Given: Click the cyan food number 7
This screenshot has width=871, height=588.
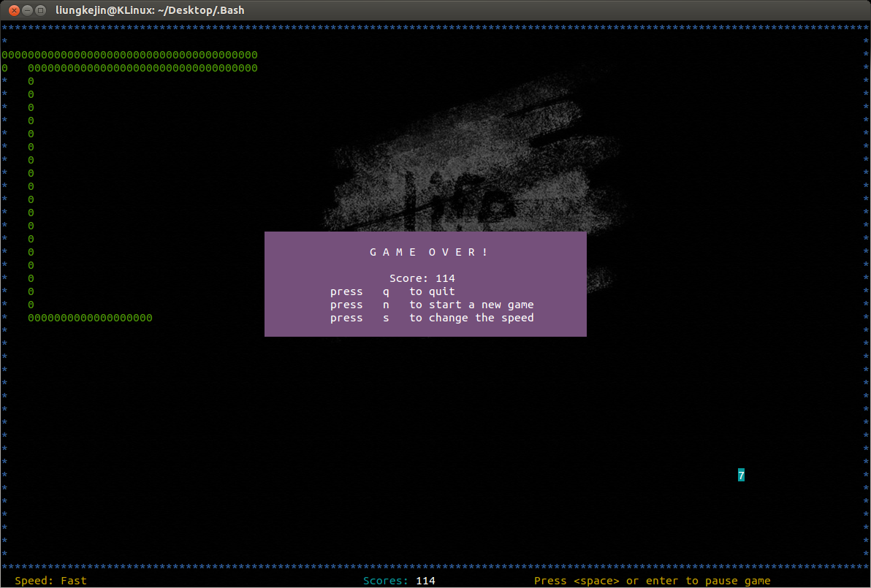Looking at the screenshot, I should (x=741, y=476).
